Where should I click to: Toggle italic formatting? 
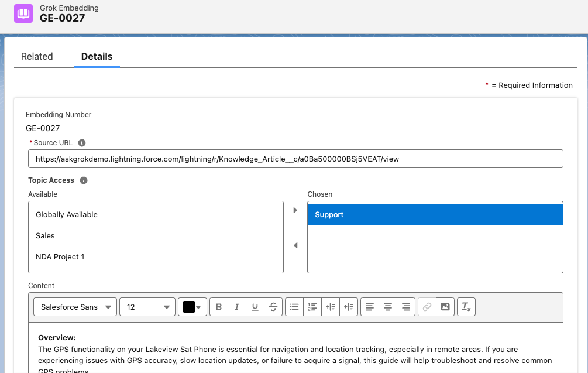coord(237,307)
